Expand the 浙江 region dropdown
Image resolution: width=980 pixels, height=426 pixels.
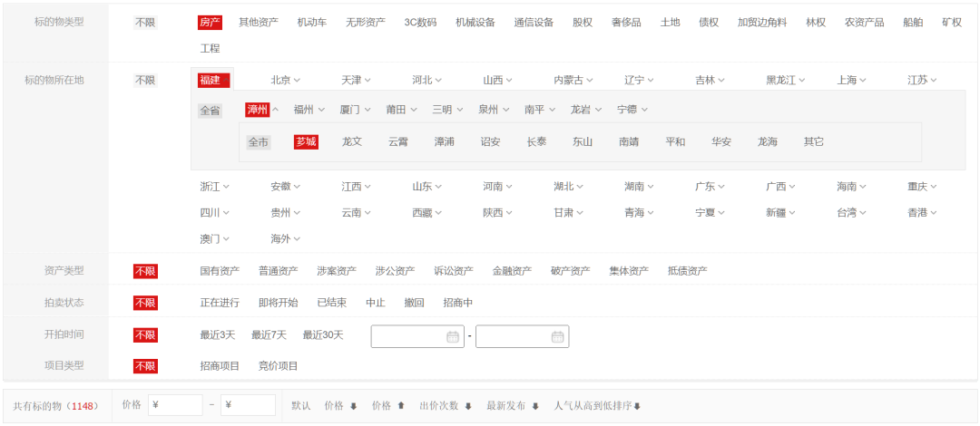pyautogui.click(x=215, y=186)
